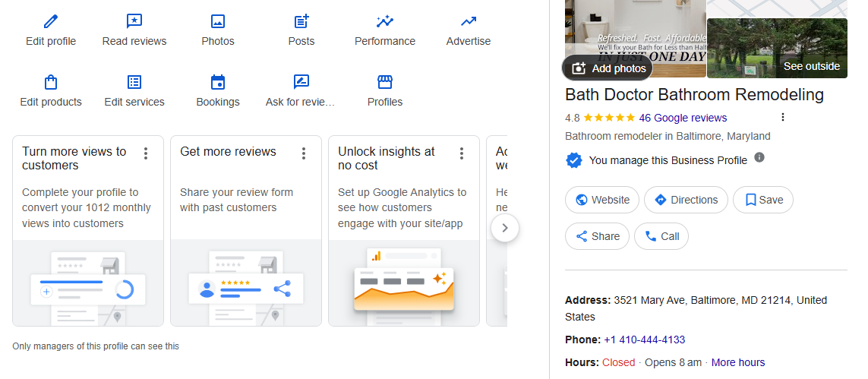
Task: Open the options menu on Get more reviews card
Action: (x=303, y=153)
